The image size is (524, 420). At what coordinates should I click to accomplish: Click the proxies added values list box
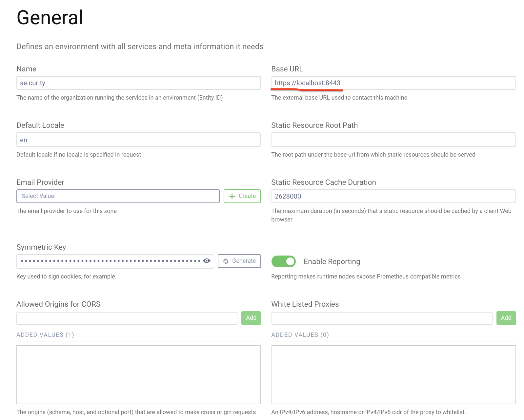point(393,375)
